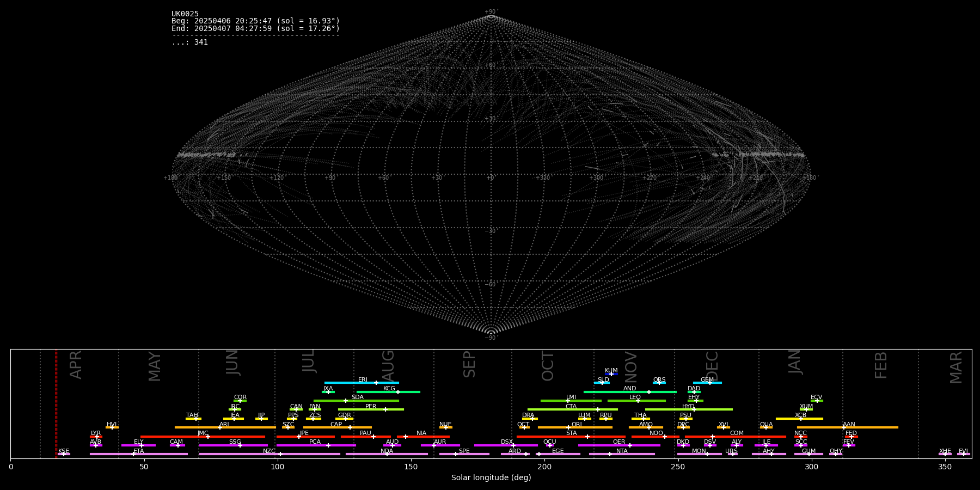Select the CAP shower label

click(336, 425)
